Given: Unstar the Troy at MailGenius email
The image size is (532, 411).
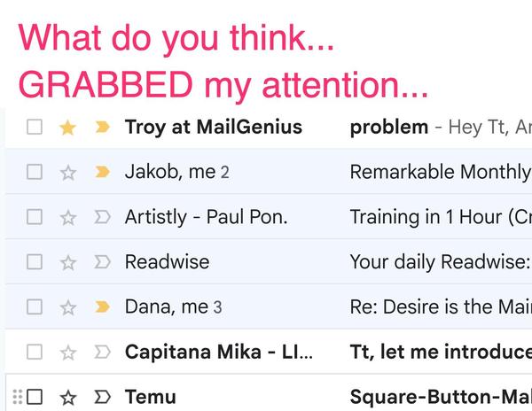Looking at the screenshot, I should tap(68, 128).
